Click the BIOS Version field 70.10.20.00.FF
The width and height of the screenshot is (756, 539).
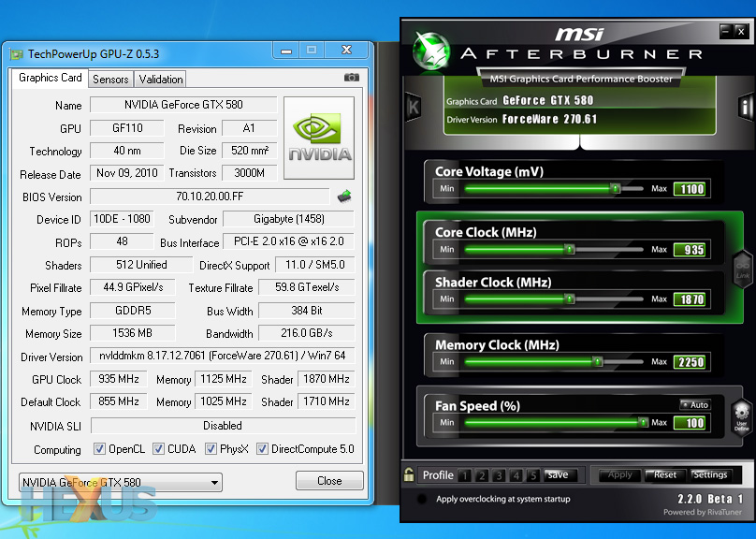(x=210, y=197)
